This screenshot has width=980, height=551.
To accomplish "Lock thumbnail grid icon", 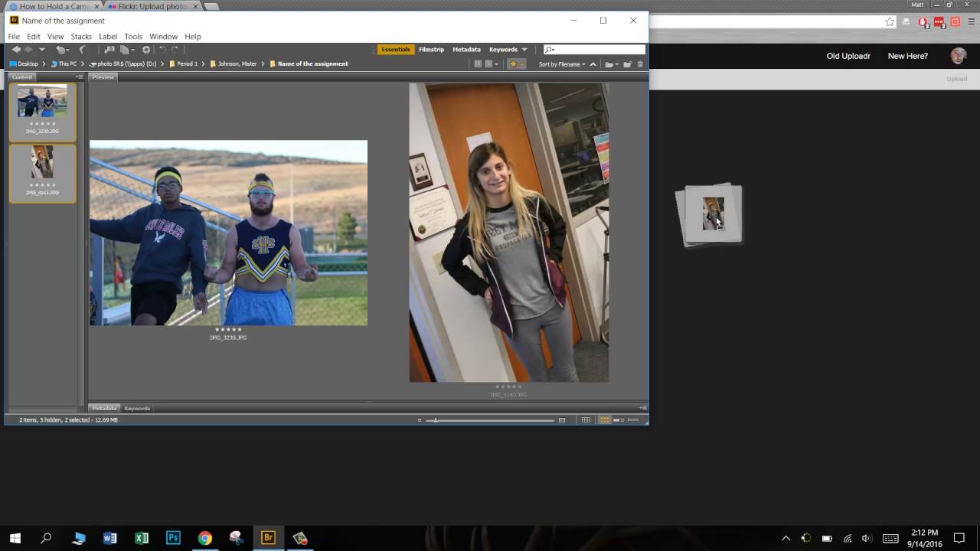I will click(586, 420).
